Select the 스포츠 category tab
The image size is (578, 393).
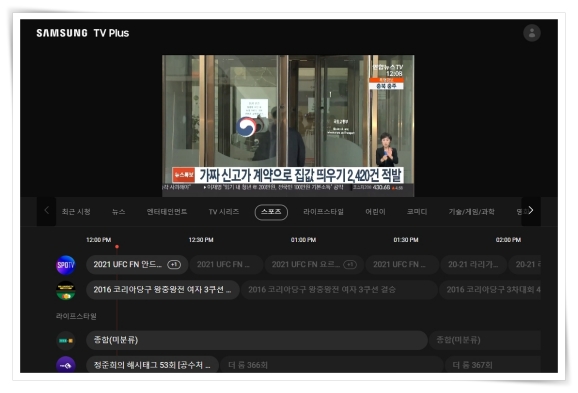tap(271, 212)
